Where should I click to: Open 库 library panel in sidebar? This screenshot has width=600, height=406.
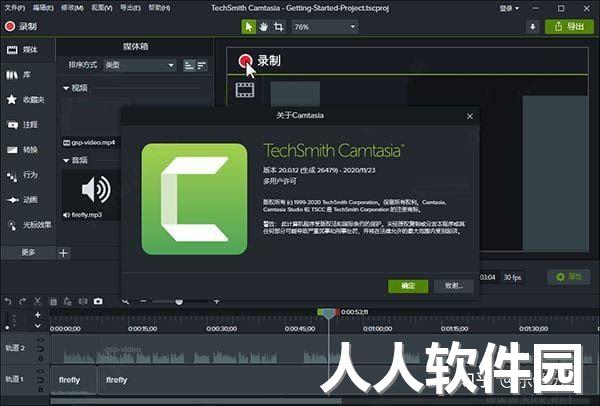pos(28,75)
